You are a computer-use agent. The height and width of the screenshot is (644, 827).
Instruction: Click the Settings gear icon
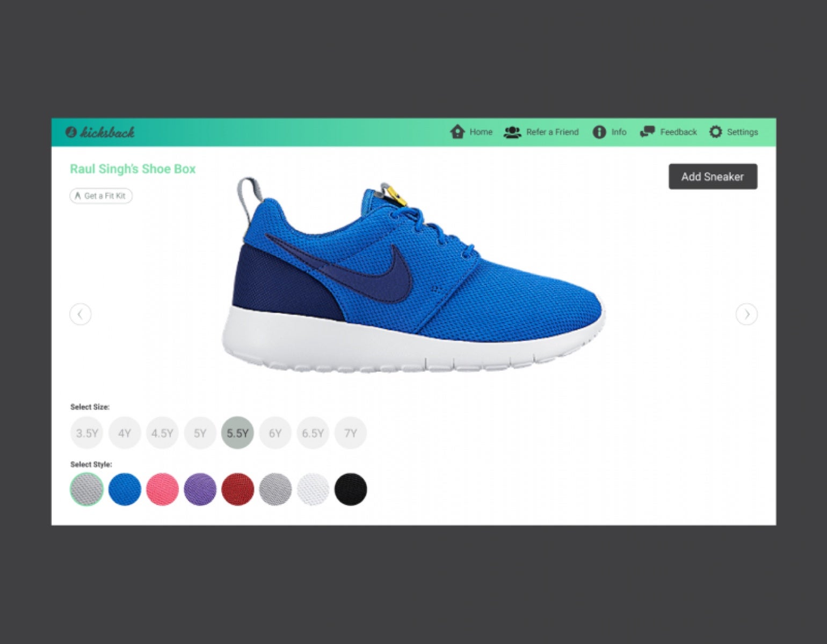pos(715,132)
